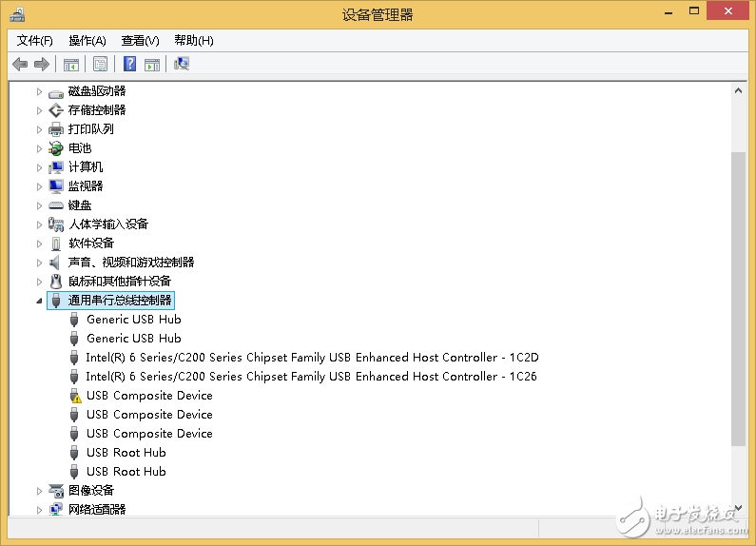756x546 pixels.
Task: Click the 磁盘驱动器 disk drive icon
Action: [x=56, y=92]
